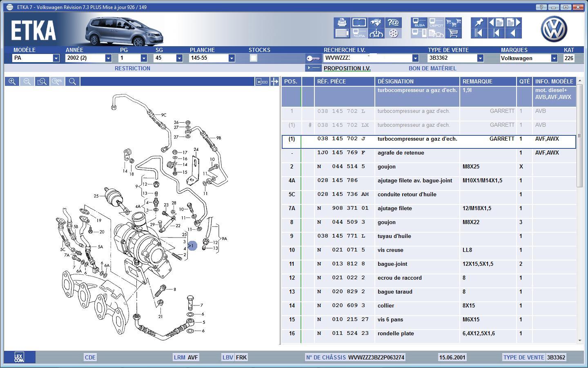
Task: Open the shopping cart icon
Action: coord(453,33)
